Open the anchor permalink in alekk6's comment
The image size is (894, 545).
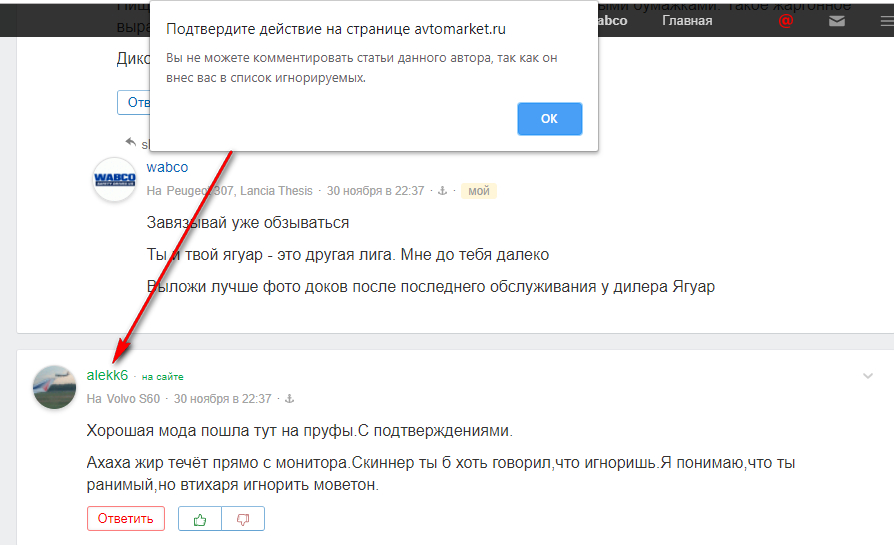pyautogui.click(x=289, y=399)
